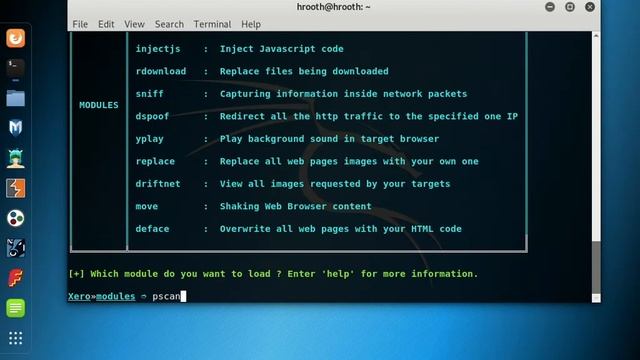Screen dimensions: 640x360
Task: Click the terminal scrollbar thumb
Action: [x=596, y=267]
